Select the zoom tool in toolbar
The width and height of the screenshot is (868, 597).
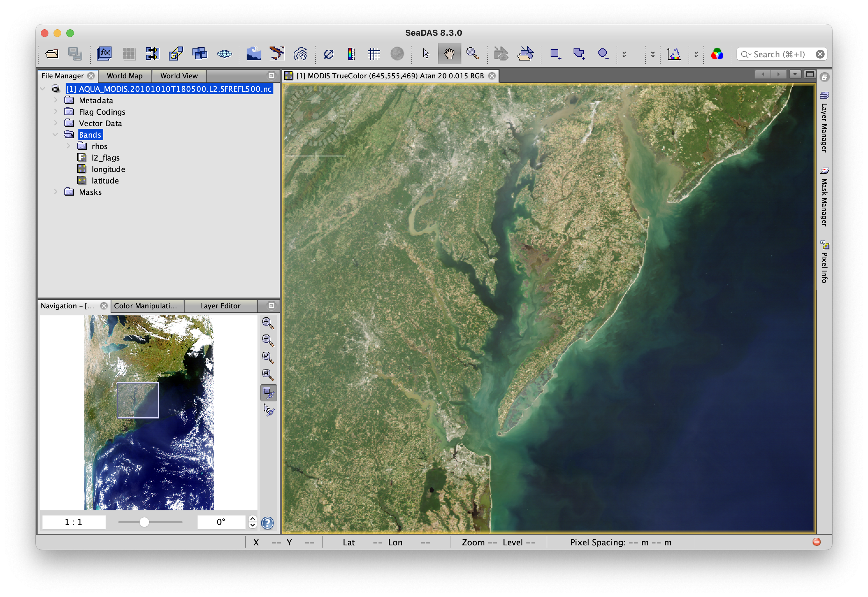474,54
